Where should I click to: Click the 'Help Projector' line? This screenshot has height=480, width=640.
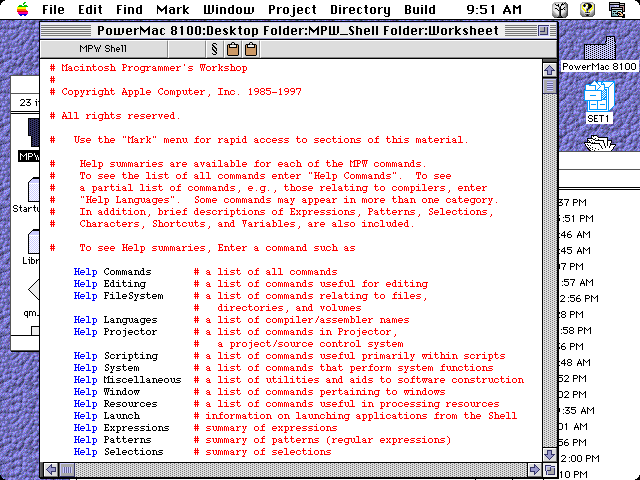(236, 332)
